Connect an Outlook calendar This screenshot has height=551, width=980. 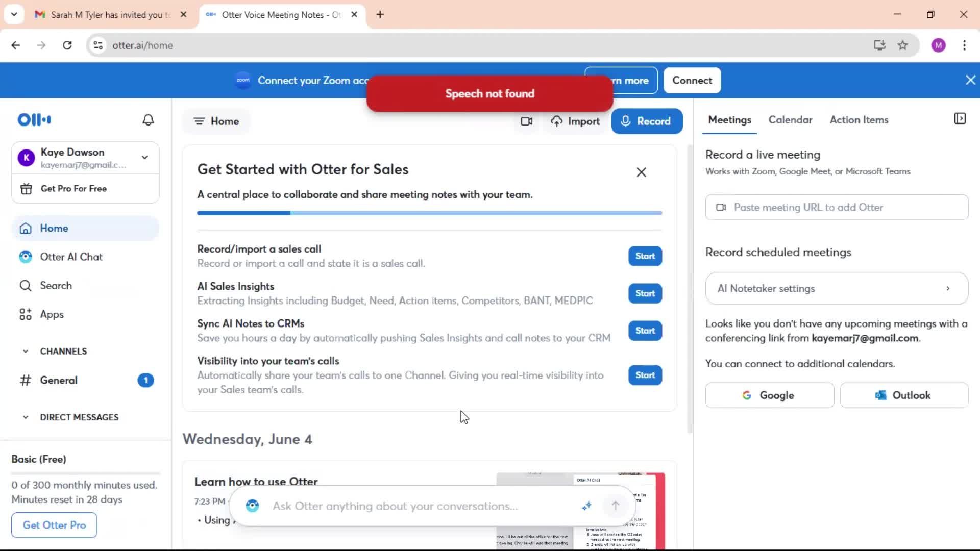point(904,395)
